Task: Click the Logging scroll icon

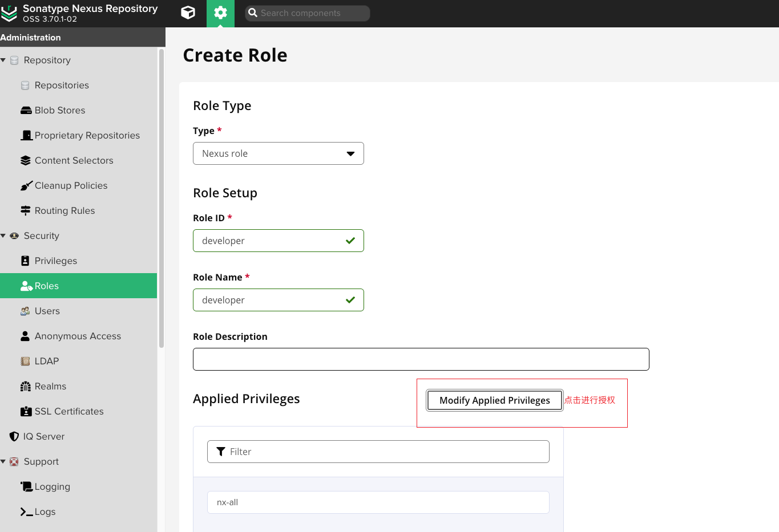Action: tap(27, 486)
